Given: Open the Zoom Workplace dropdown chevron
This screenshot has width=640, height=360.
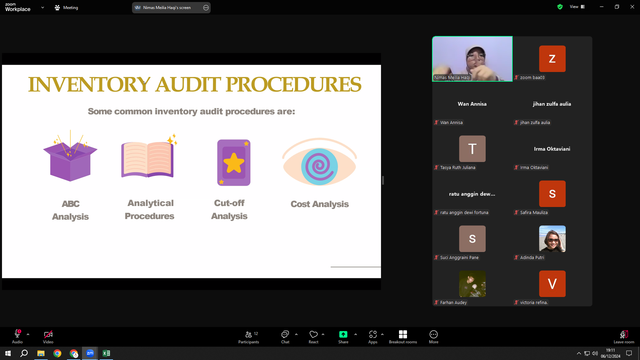Looking at the screenshot, I should [42, 7].
